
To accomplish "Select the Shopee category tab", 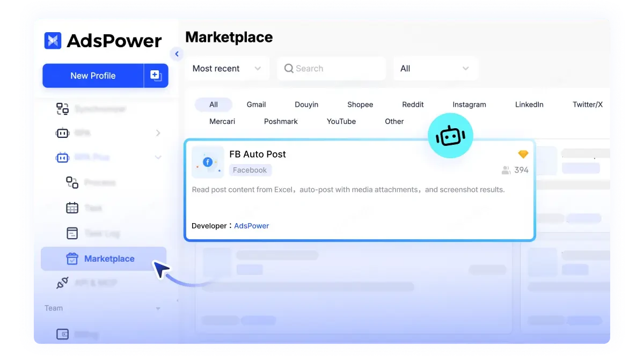I will 360,105.
